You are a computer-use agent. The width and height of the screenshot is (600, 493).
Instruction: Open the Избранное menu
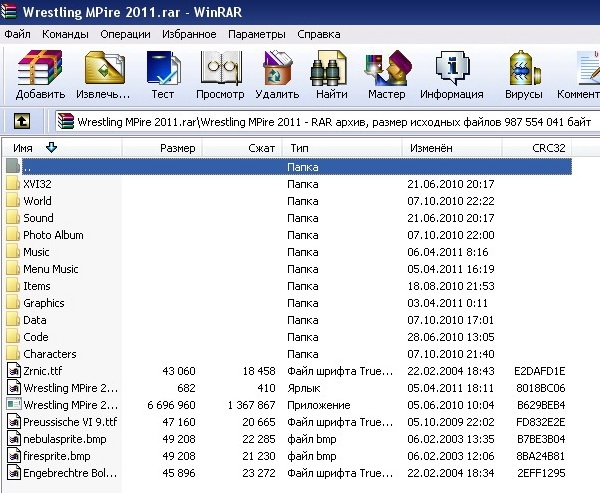(189, 34)
